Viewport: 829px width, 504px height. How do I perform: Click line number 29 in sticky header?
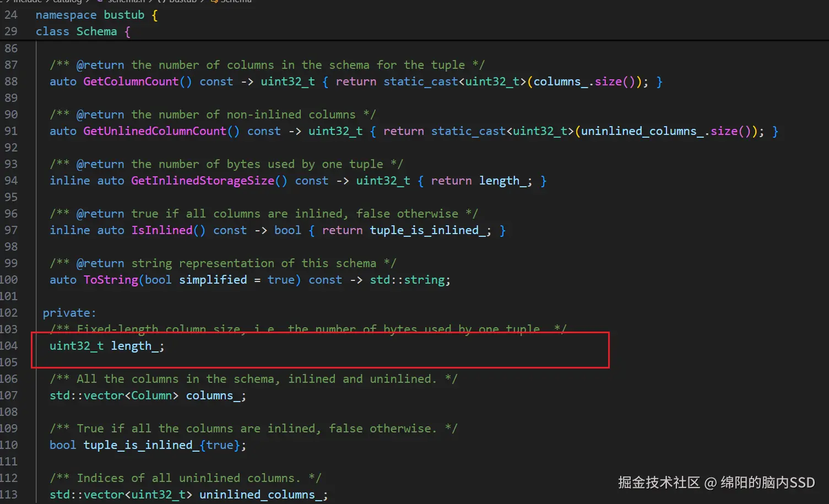(11, 31)
